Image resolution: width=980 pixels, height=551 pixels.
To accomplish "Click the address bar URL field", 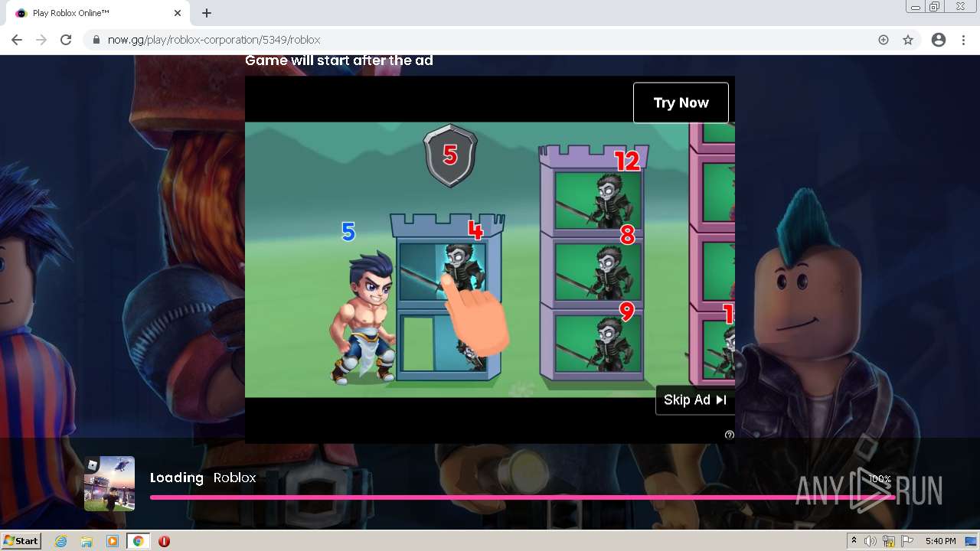I will pyautogui.click(x=490, y=40).
